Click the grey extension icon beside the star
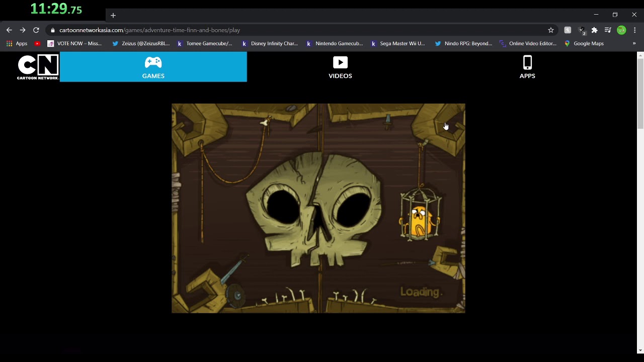Viewport: 644px width, 362px height. click(x=568, y=30)
